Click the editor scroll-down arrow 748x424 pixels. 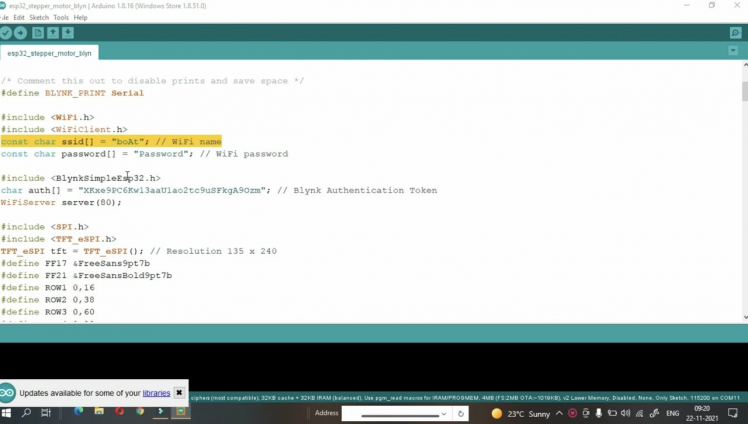[745, 317]
